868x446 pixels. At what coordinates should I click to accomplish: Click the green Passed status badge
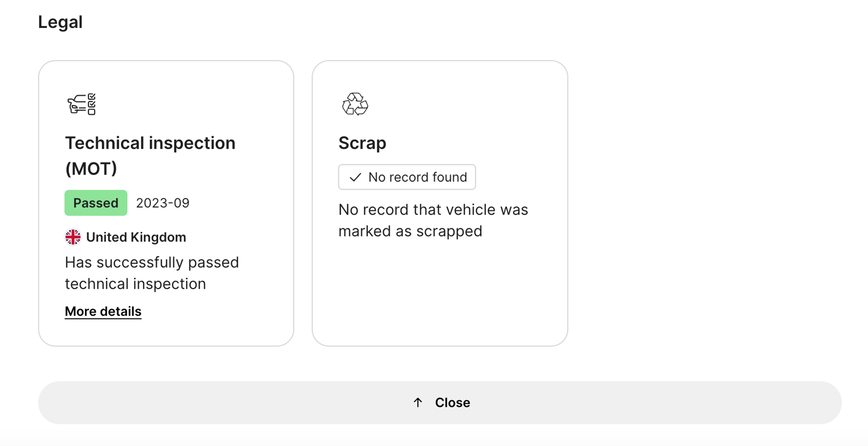coord(96,203)
